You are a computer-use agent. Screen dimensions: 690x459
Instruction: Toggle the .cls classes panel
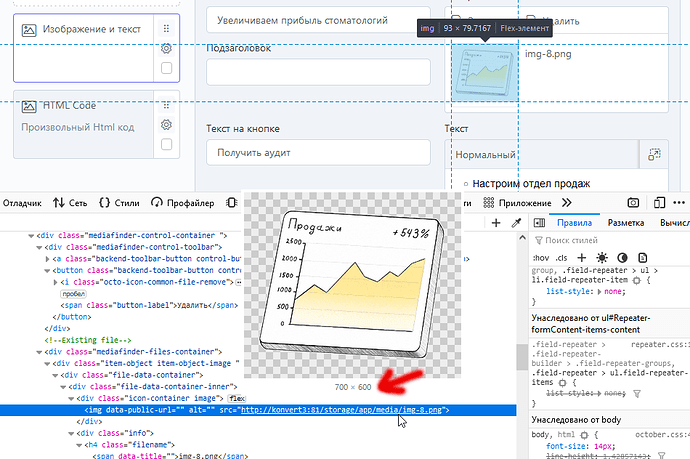coord(561,258)
